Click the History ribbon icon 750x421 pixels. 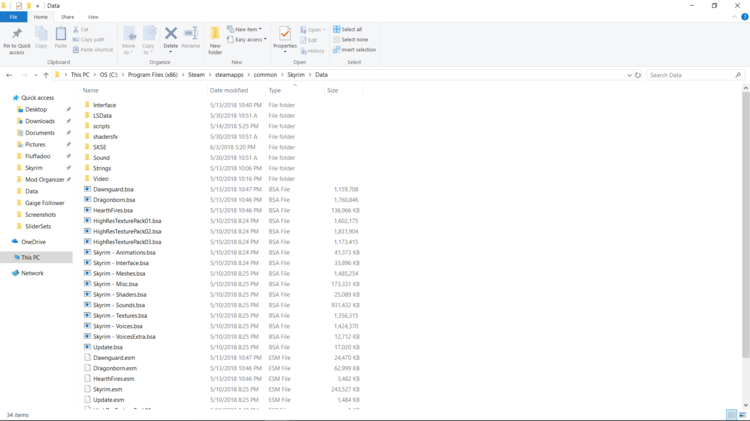(x=303, y=51)
